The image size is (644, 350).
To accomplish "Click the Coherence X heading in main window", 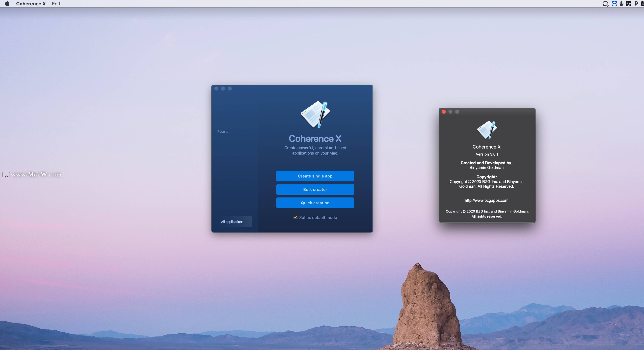I will pyautogui.click(x=315, y=139).
